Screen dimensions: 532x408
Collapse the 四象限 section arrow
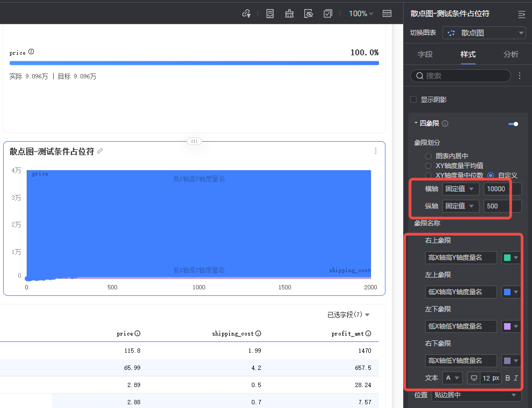[416, 123]
